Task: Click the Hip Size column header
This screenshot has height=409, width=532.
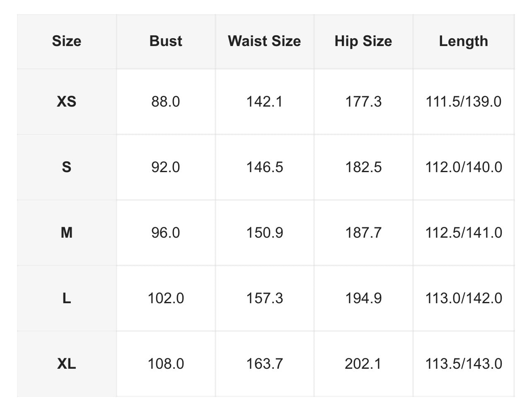Action: tap(363, 41)
